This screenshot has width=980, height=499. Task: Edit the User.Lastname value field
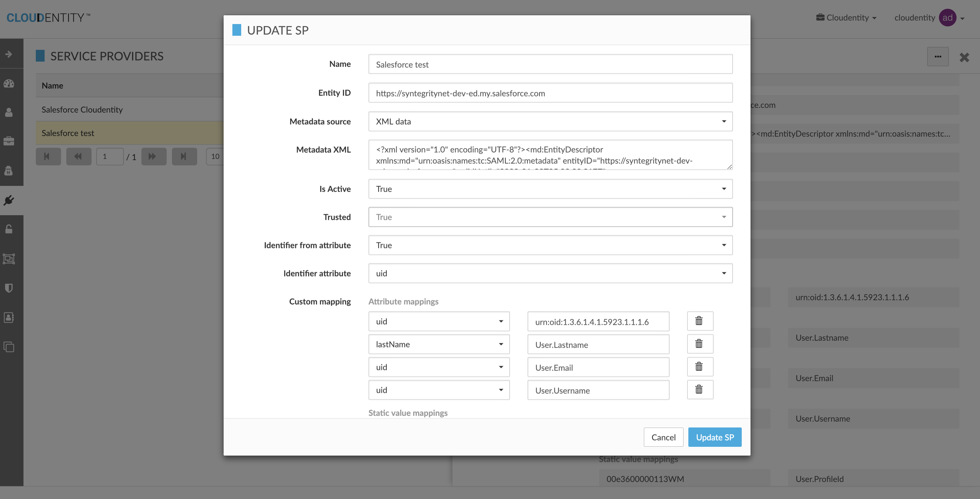coord(598,344)
